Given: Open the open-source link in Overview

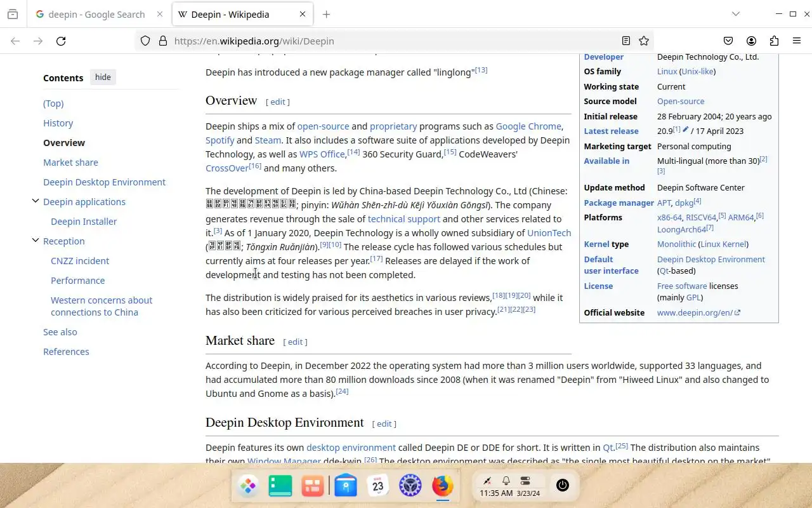Looking at the screenshot, I should [x=323, y=126].
